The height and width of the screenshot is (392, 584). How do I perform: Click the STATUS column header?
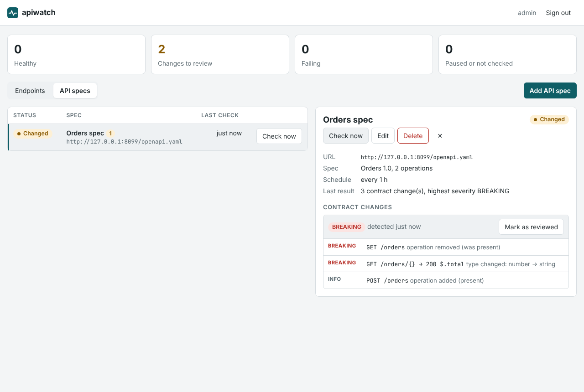tap(25, 115)
